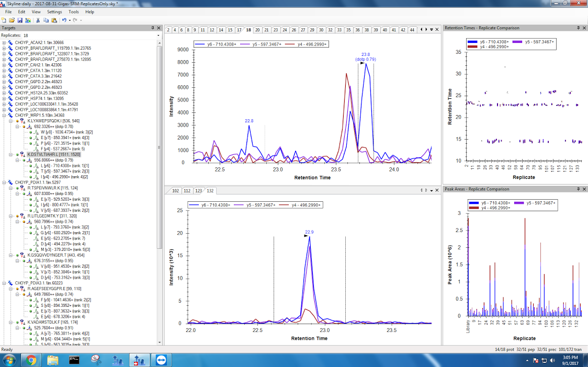This screenshot has width=588, height=367.
Task: Click the New Document toolbar icon
Action: click(x=4, y=20)
